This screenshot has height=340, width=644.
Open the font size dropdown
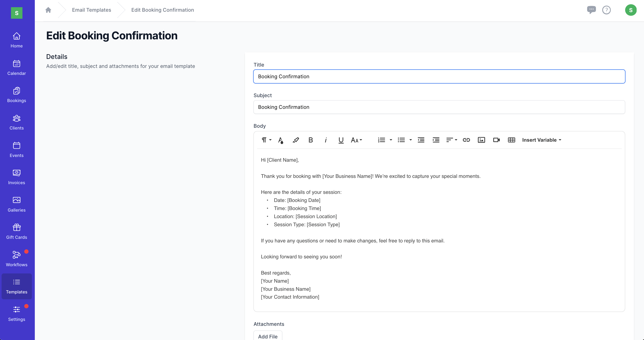(356, 140)
